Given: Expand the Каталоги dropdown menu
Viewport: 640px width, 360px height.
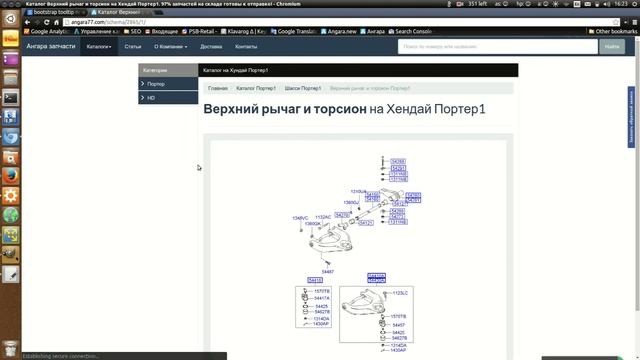Looking at the screenshot, I should coord(99,47).
